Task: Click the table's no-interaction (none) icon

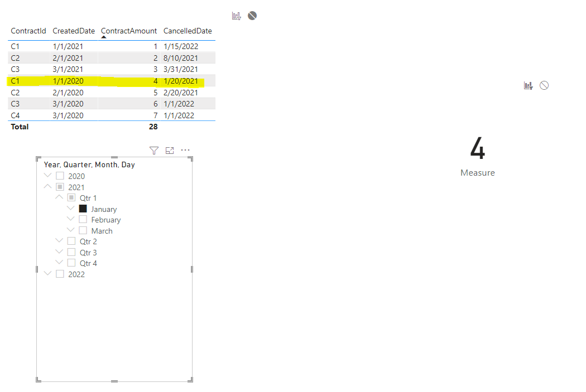Action: [x=252, y=16]
